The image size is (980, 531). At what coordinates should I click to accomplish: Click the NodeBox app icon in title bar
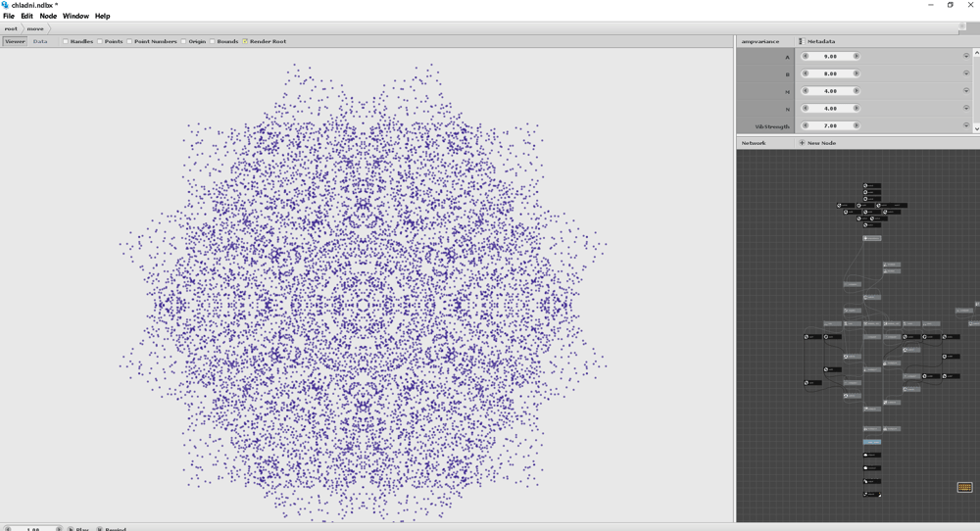click(x=6, y=5)
